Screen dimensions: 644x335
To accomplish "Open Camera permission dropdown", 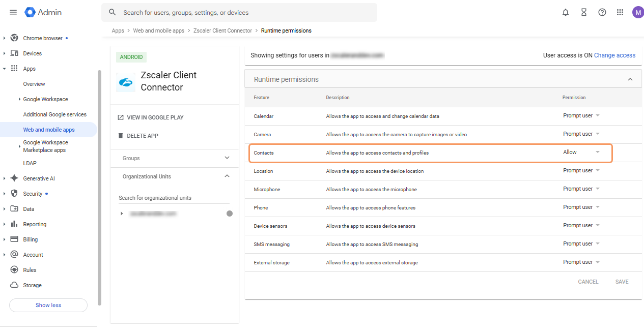I will (x=581, y=134).
